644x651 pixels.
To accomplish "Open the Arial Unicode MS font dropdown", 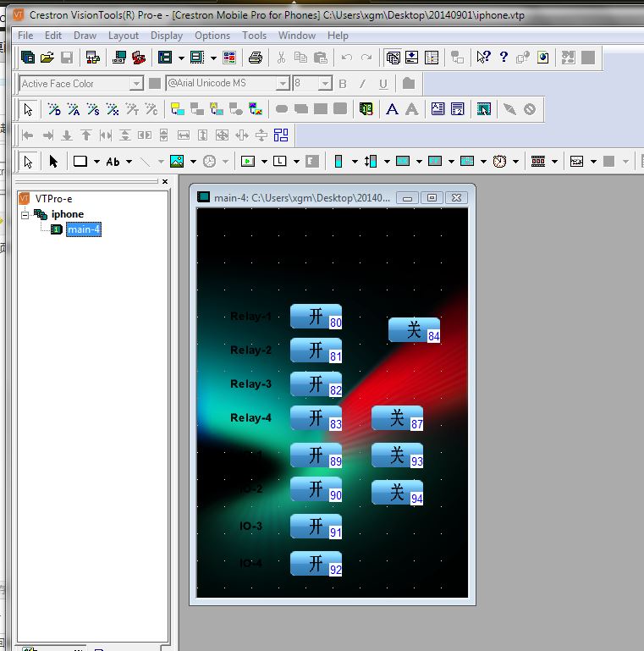I will [283, 84].
